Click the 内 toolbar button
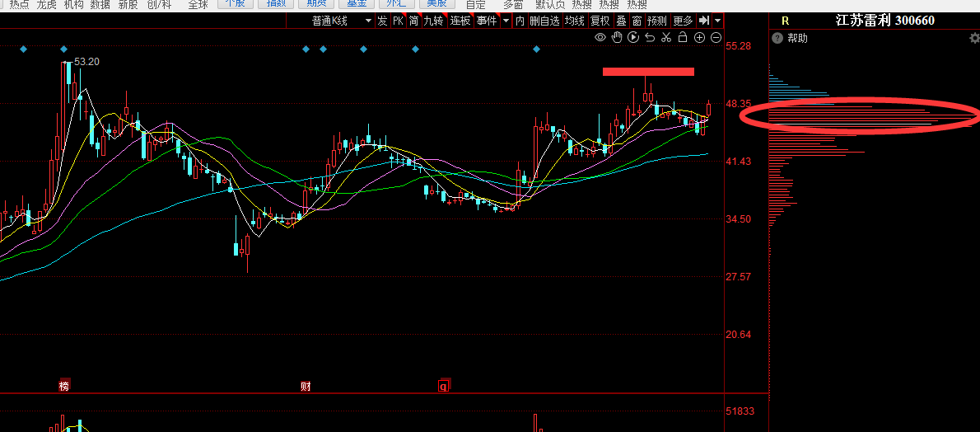Screen dimensions: 980x432 520,21
